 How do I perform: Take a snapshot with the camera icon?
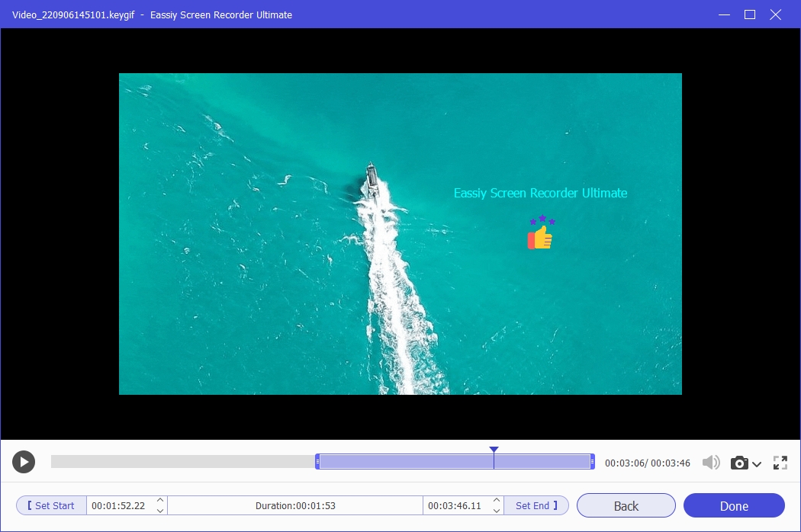739,463
